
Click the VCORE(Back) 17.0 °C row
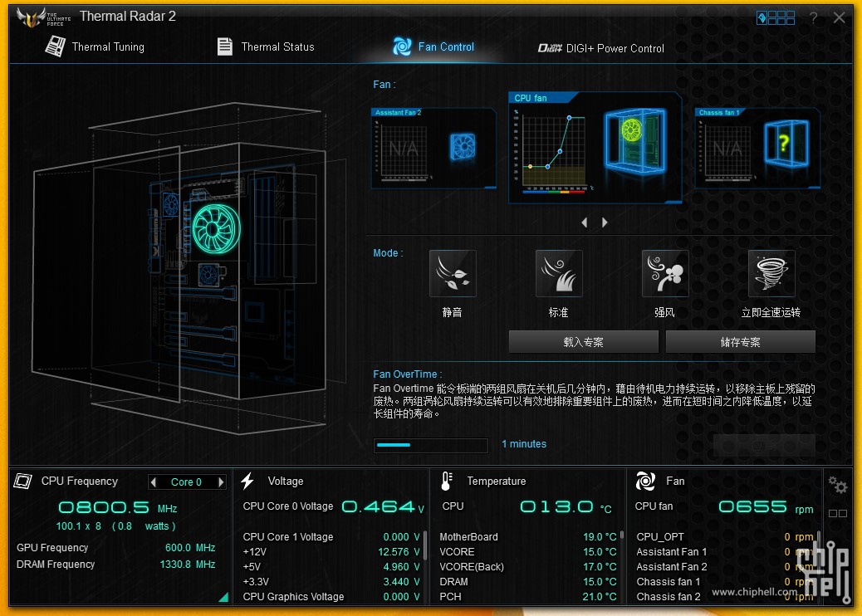(528, 566)
